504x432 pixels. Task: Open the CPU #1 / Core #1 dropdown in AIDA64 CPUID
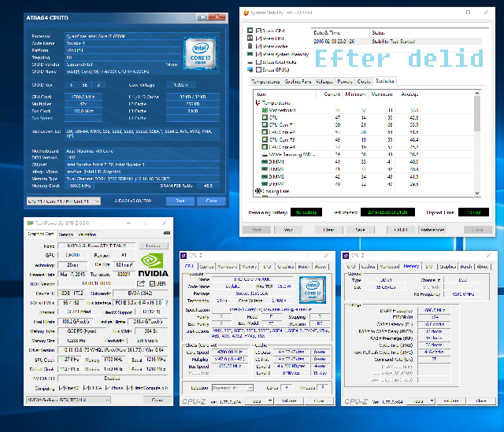click(64, 201)
